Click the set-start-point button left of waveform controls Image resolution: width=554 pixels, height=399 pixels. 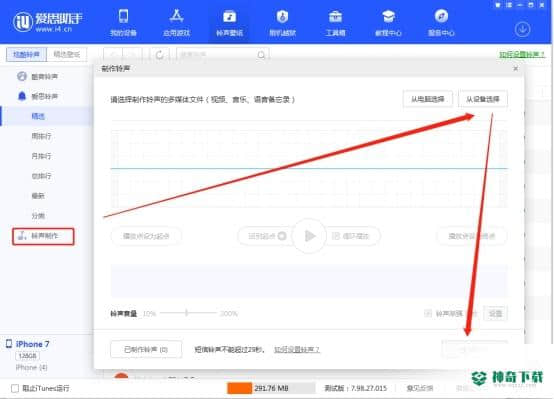(146, 236)
